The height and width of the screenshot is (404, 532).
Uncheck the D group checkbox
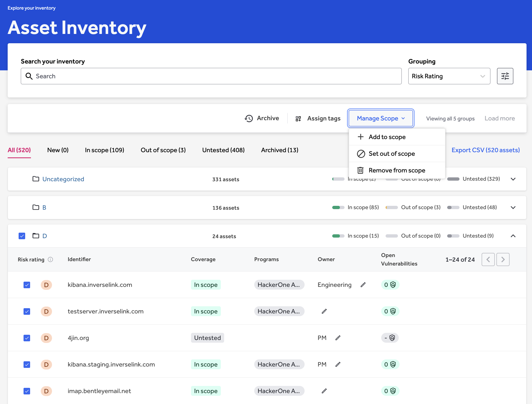tap(22, 236)
